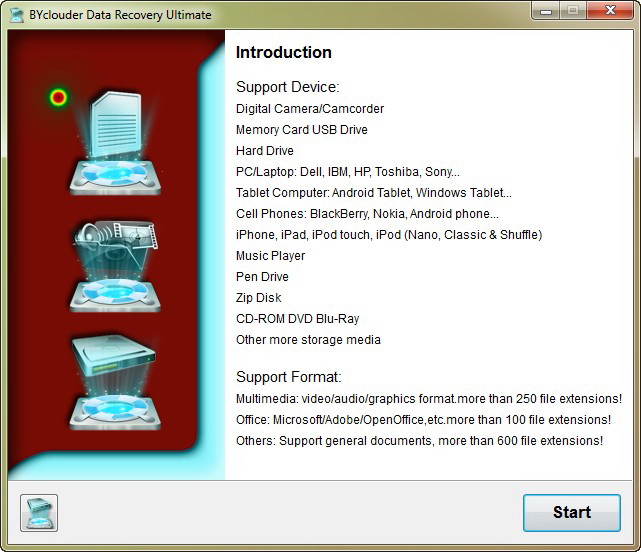The image size is (641, 552).
Task: Click the Introduction heading
Action: pyautogui.click(x=283, y=53)
